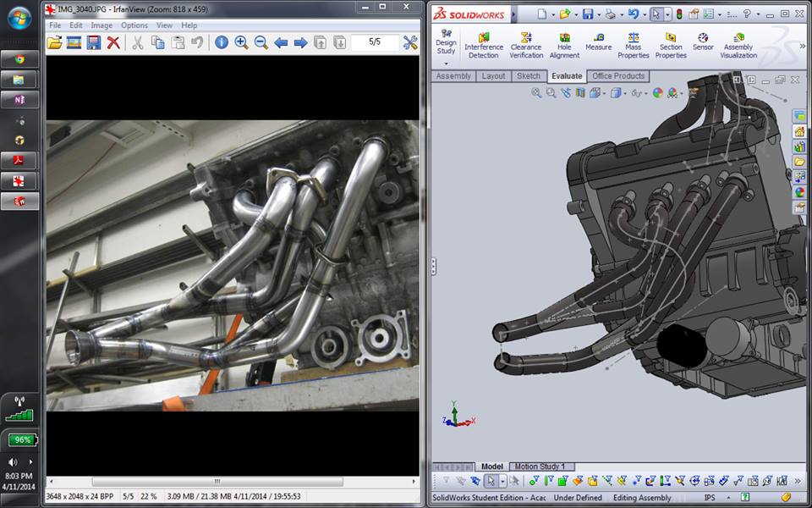Open IrfanView settings wrench icon

tap(410, 42)
